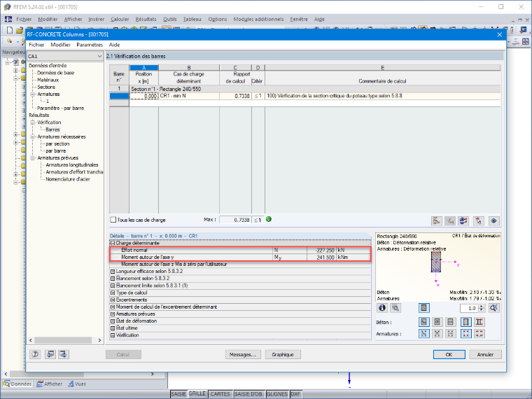Expand Armatures prévues detail row
The height and width of the screenshot is (399, 532).
coord(113,314)
